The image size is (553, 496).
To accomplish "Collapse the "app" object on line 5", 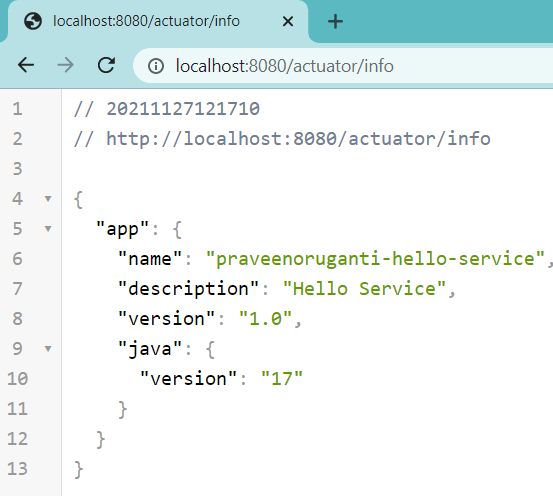I will click(48, 229).
